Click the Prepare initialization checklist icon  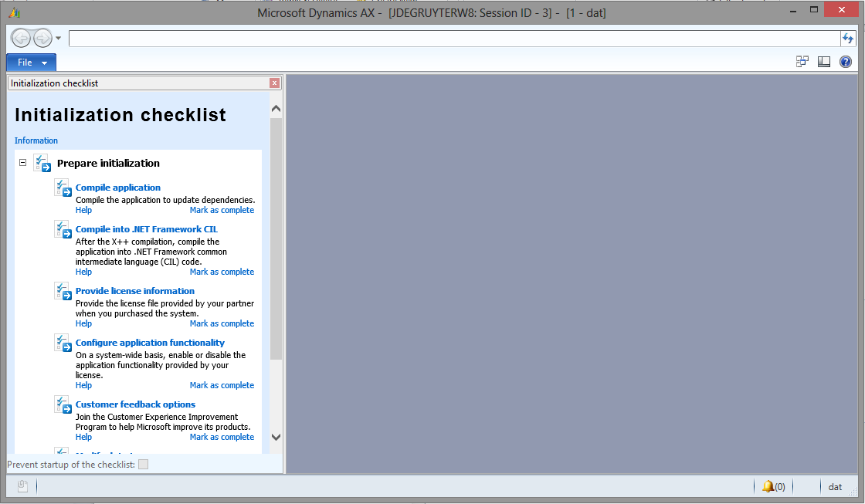tap(42, 163)
